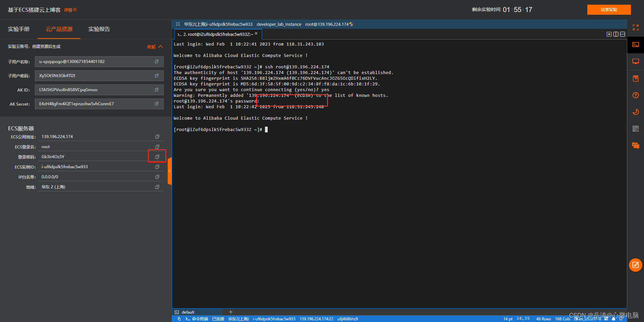
Task: Copy the AK Secret value
Action: (x=157, y=104)
